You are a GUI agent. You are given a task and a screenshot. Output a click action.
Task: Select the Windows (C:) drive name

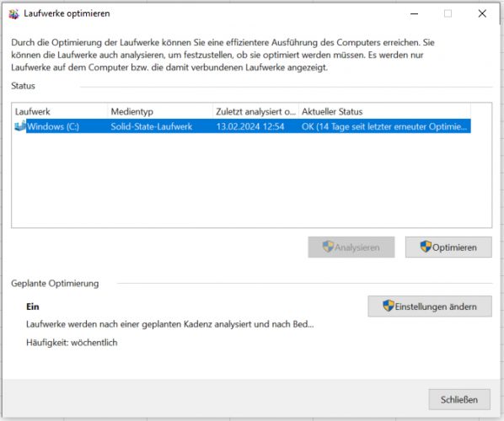[53, 126]
